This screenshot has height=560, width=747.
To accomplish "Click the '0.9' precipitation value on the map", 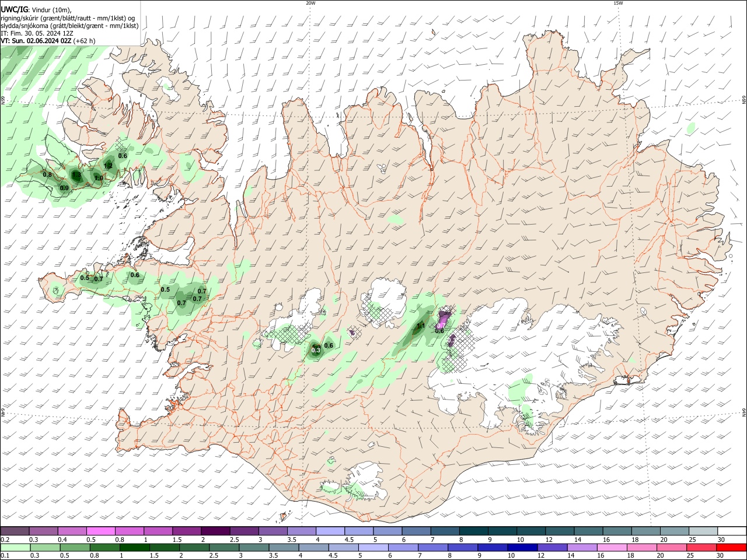I will point(64,188).
